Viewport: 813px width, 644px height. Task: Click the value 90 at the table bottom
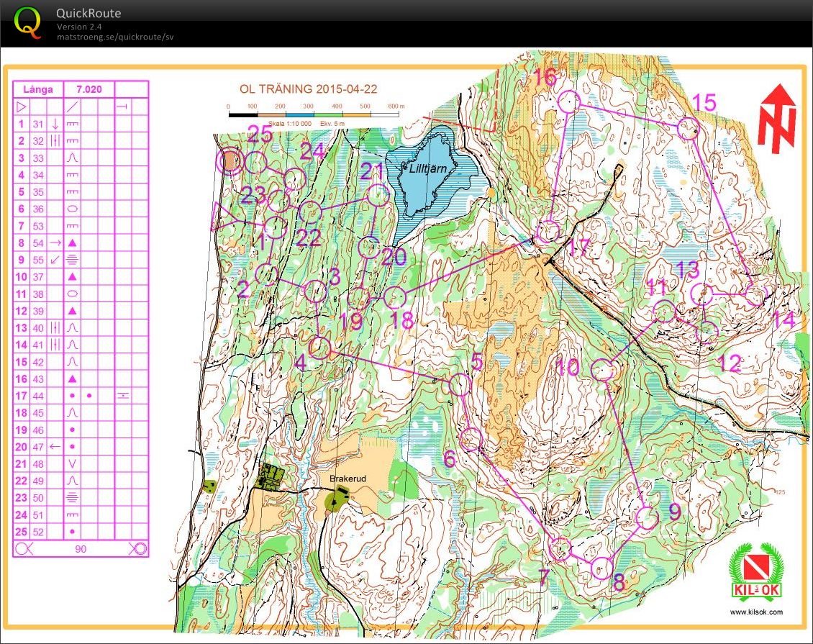click(x=81, y=548)
